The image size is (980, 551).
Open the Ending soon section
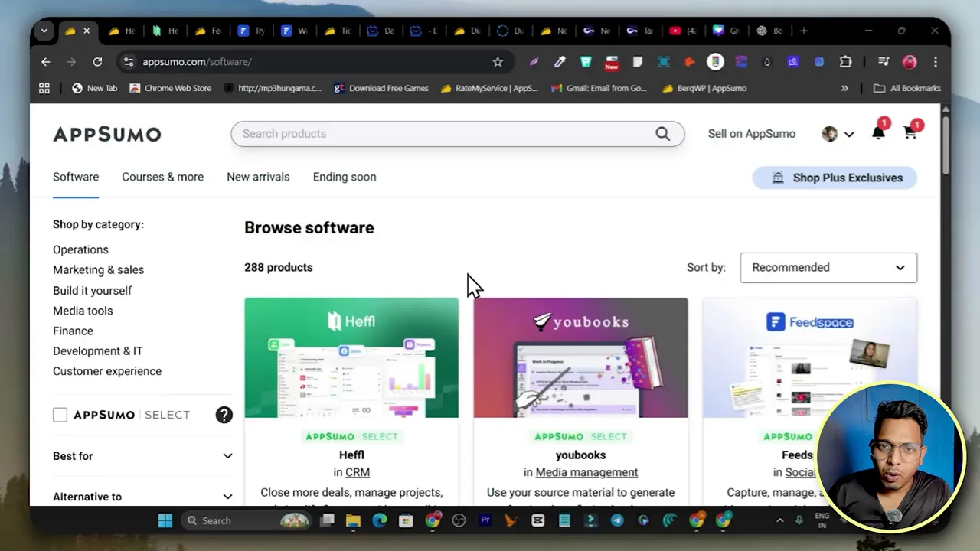click(x=344, y=177)
